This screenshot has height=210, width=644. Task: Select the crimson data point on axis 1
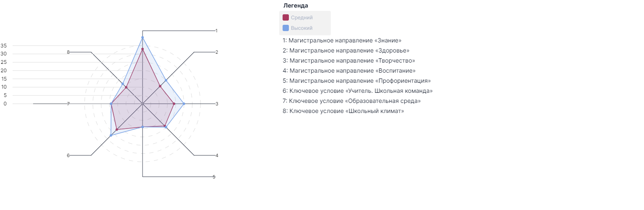(x=143, y=49)
